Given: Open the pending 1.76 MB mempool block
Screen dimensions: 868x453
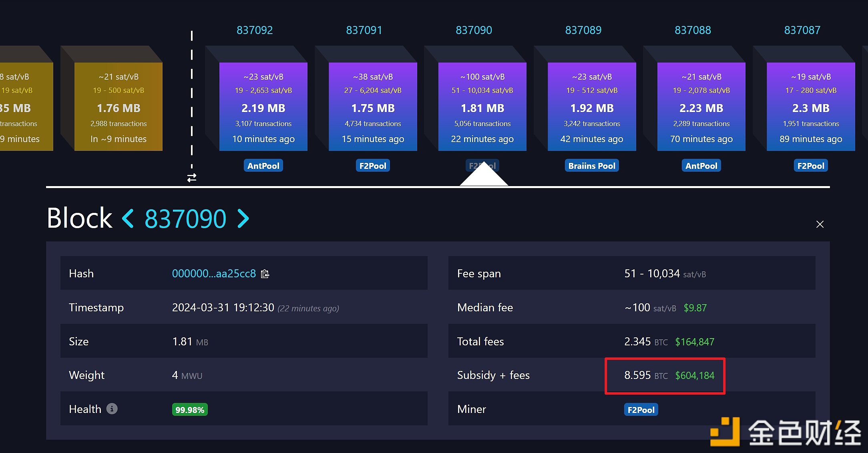Looking at the screenshot, I should 119,106.
